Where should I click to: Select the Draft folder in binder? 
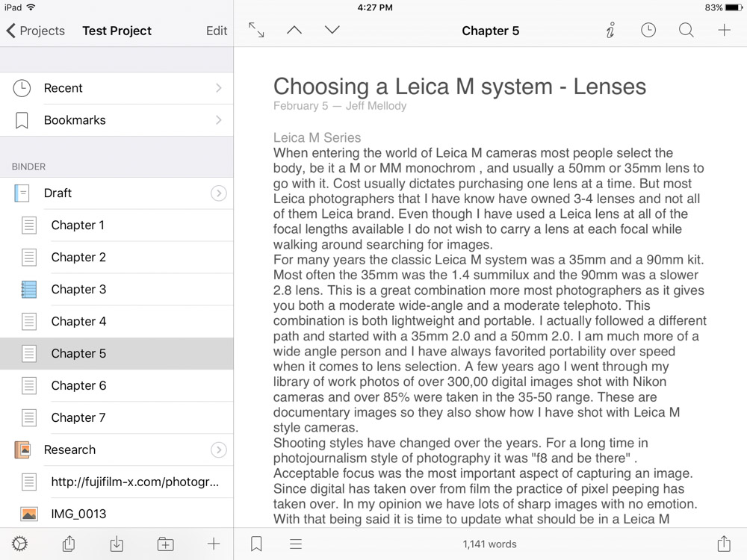coord(117,193)
